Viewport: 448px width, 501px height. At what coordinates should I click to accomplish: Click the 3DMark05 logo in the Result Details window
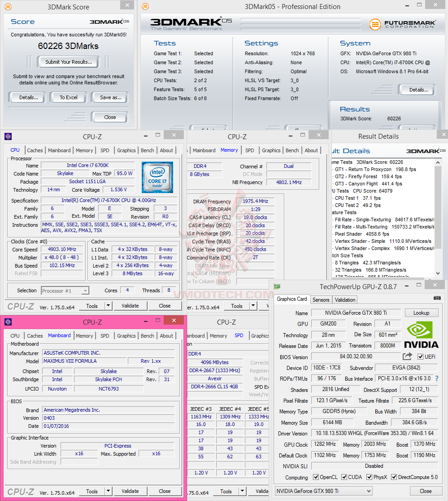coord(426,151)
